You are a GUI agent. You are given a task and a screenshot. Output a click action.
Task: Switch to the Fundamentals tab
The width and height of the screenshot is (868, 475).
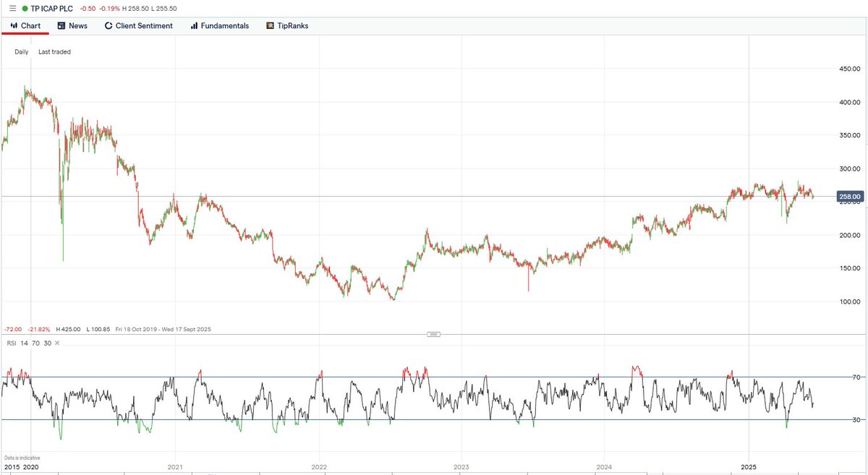(x=220, y=25)
